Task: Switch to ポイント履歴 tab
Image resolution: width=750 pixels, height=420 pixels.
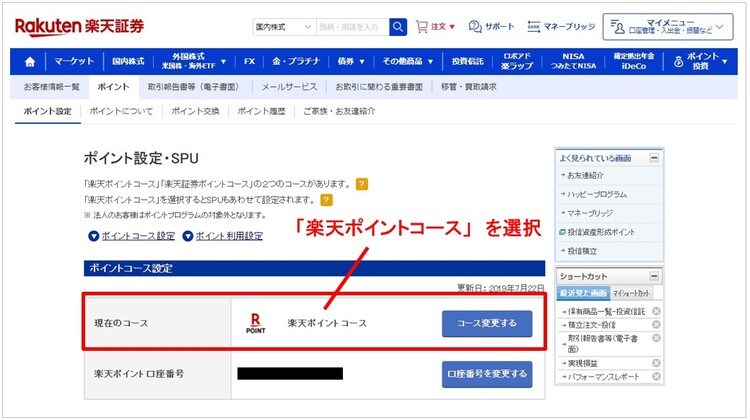Action: coord(261,111)
